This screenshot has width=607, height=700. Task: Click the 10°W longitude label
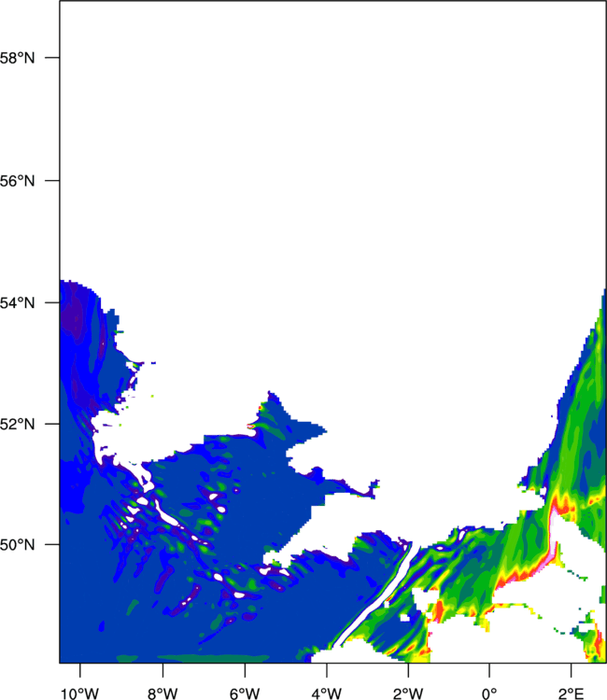79,693
